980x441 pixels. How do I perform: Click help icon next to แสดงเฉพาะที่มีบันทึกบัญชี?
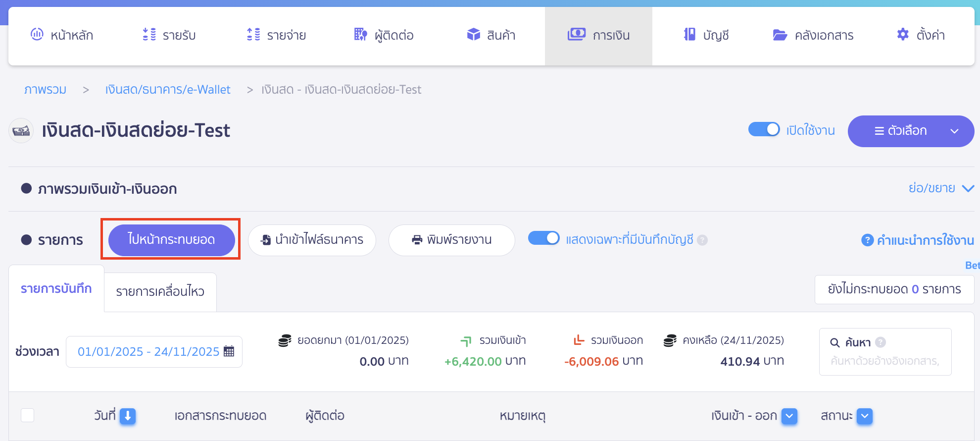(x=702, y=240)
